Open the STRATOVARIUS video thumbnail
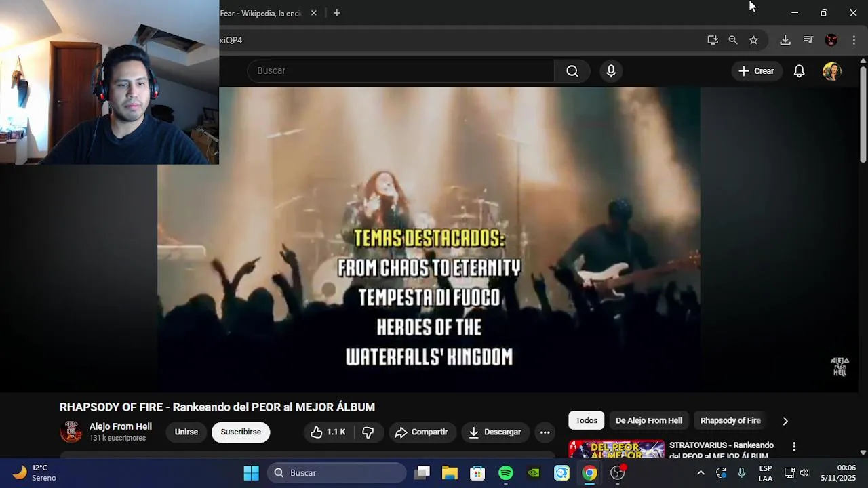Image resolution: width=868 pixels, height=488 pixels. (x=616, y=449)
